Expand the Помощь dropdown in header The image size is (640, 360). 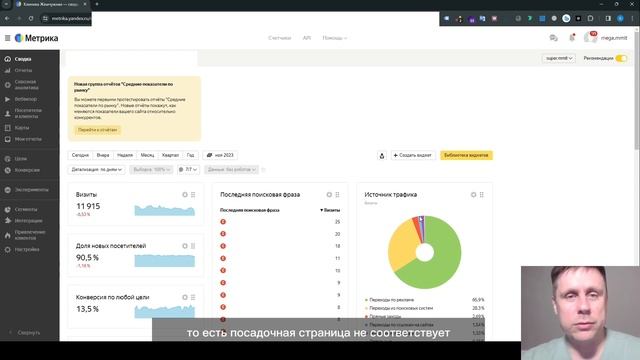click(335, 38)
